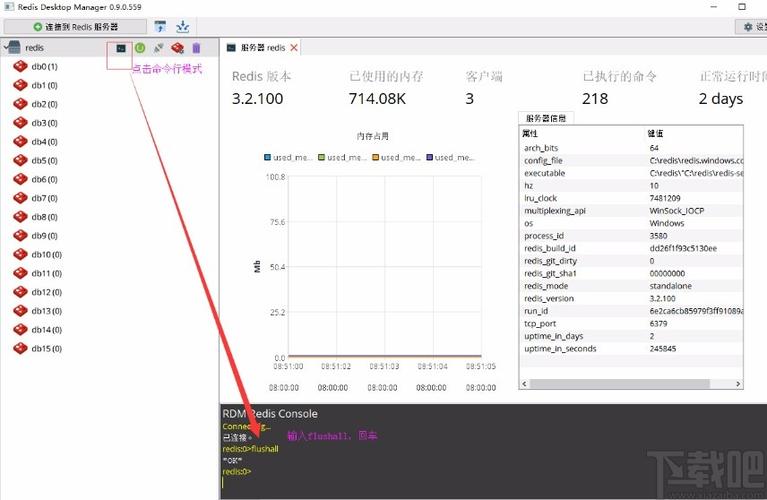The height and width of the screenshot is (500, 767).
Task: Click the redis:0>flushall console line
Action: pyautogui.click(x=250, y=449)
